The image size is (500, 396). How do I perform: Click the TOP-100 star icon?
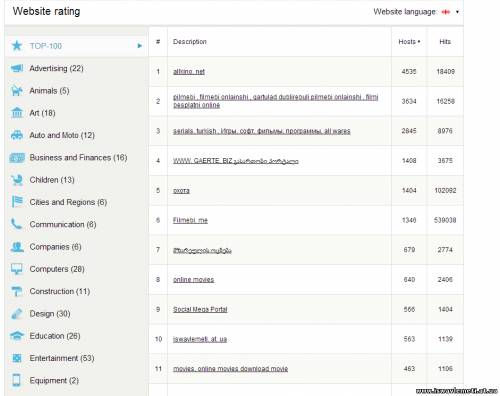(x=17, y=46)
